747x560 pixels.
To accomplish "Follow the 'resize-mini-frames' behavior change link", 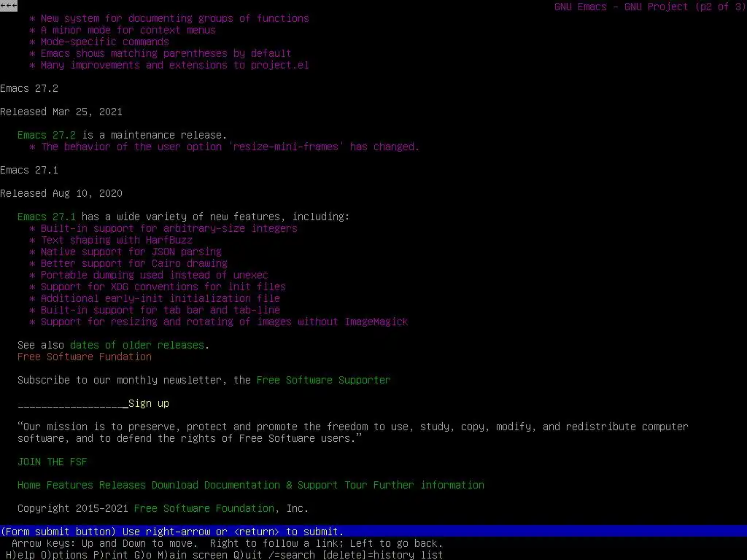I will (230, 147).
